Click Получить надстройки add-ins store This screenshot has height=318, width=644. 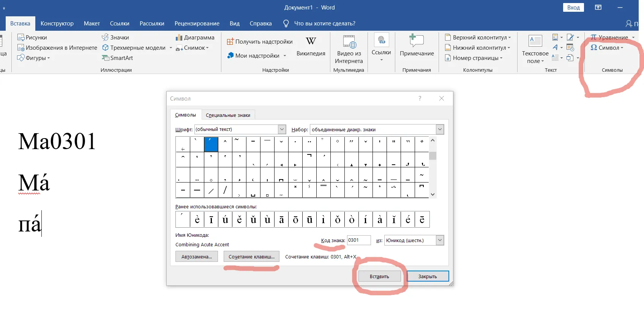[260, 42]
